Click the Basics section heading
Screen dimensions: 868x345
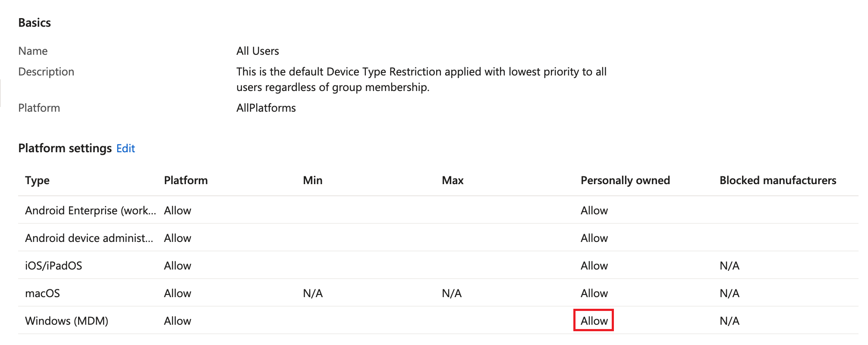tap(35, 22)
